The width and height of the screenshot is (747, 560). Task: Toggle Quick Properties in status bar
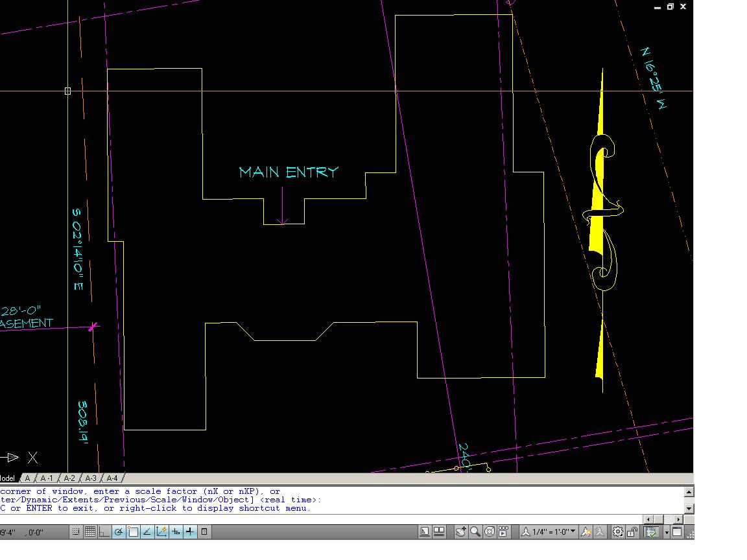pyautogui.click(x=204, y=532)
